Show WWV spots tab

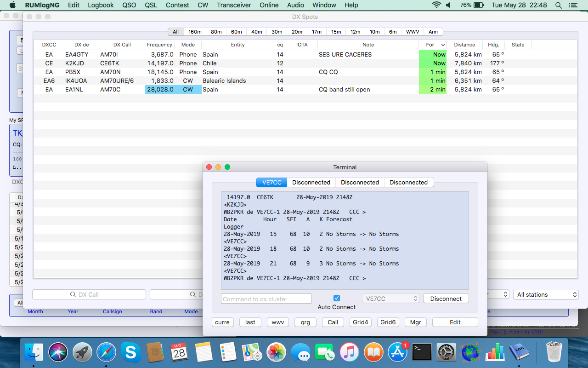(x=413, y=32)
